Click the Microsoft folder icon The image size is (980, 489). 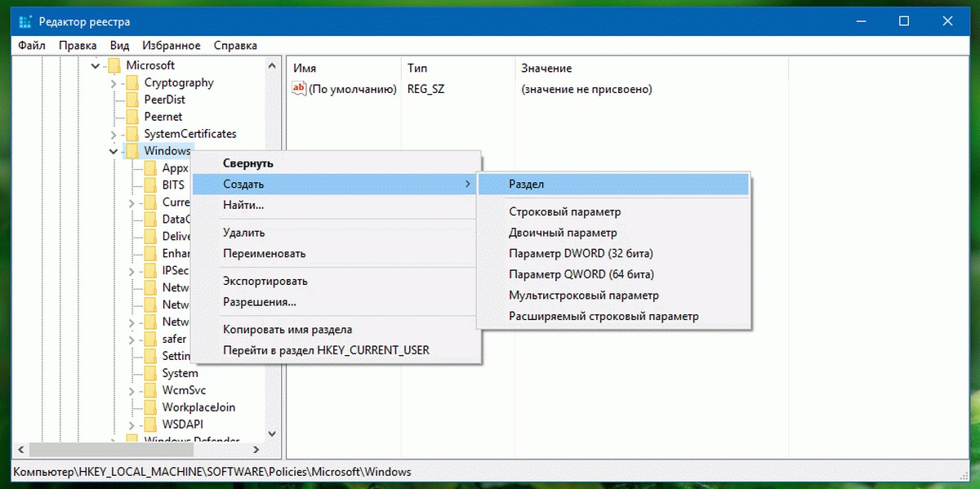click(114, 65)
